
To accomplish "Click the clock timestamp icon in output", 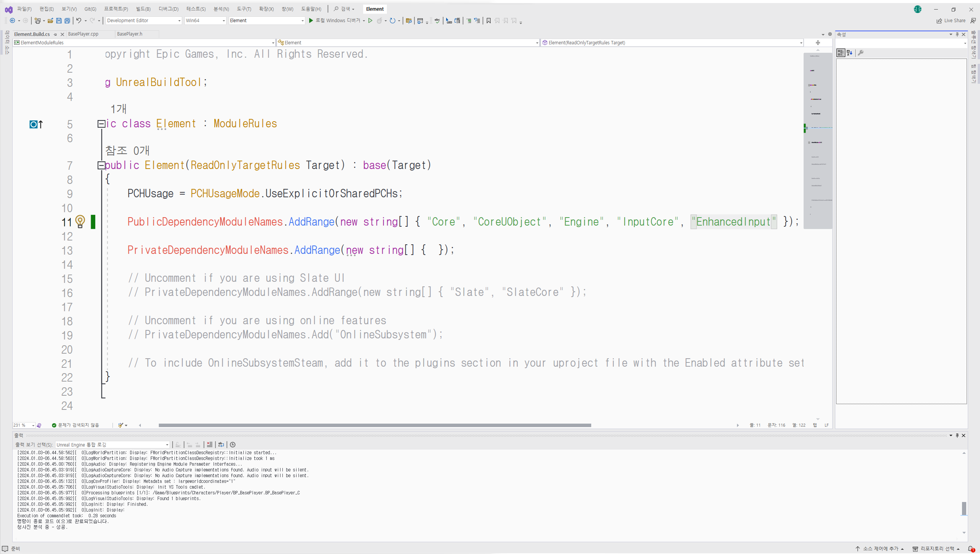I will 233,445.
